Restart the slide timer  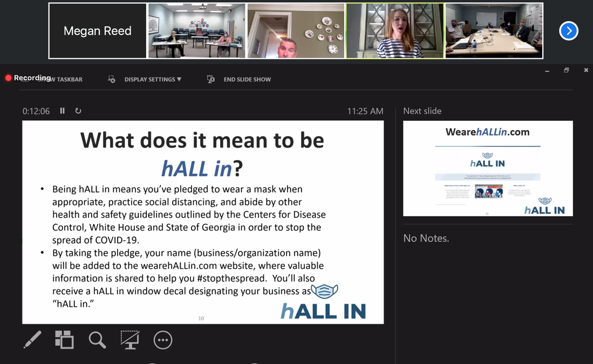78,111
